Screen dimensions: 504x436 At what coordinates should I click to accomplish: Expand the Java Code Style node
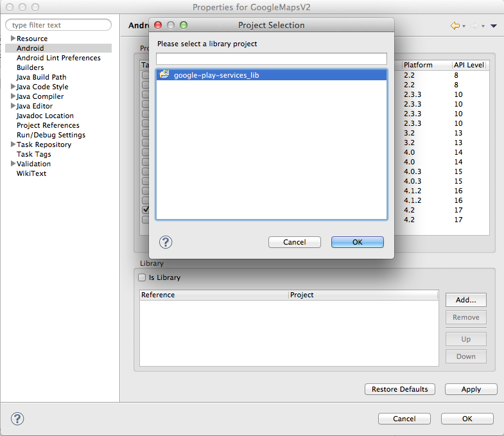pyautogui.click(x=13, y=87)
